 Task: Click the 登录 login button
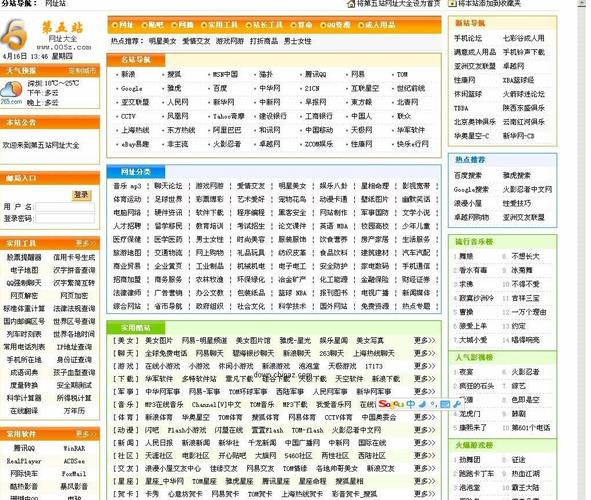coord(81,195)
